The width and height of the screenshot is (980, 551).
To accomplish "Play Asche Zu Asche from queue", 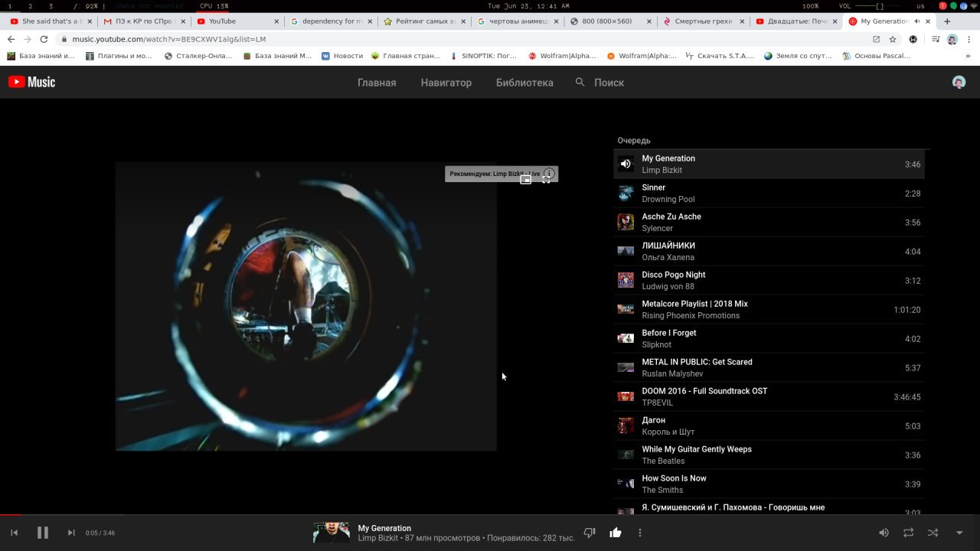I will click(769, 222).
